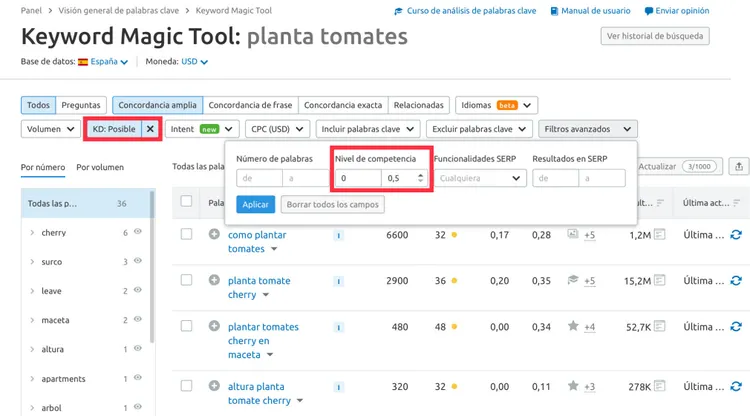Expand the apartments keyword group
This screenshot has height=416, width=750.
tap(33, 379)
